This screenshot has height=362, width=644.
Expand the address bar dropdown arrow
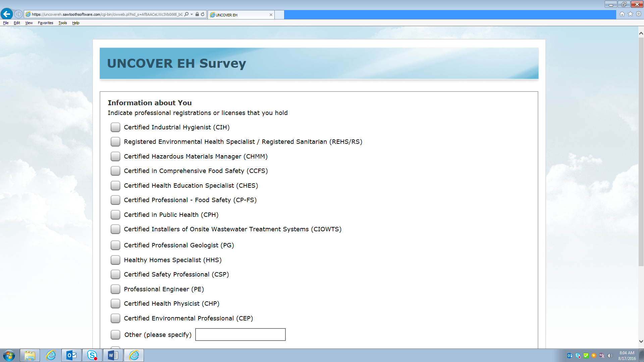coord(192,14)
